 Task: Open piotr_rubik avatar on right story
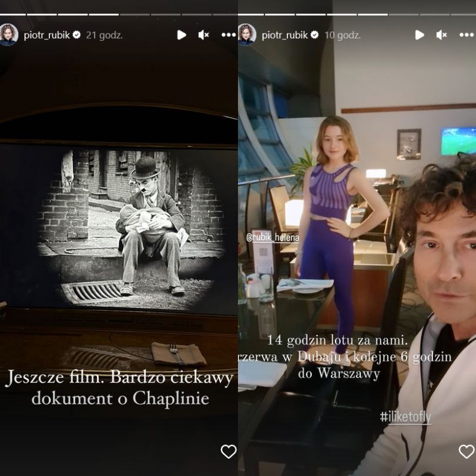[247, 35]
